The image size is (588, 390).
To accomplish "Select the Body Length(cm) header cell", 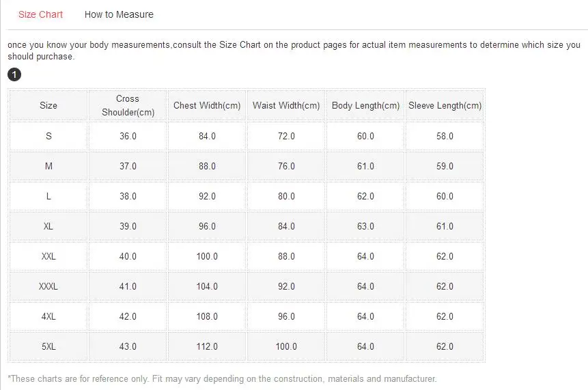I will 365,106.
